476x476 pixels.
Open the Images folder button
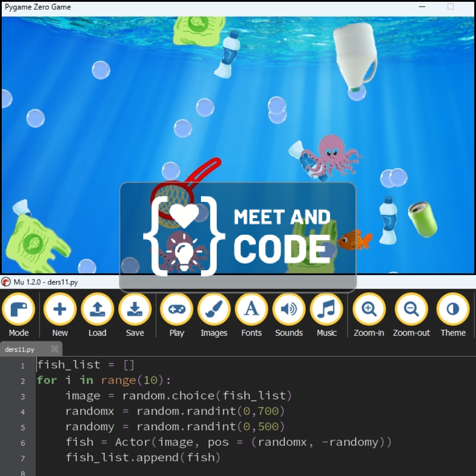214,315
